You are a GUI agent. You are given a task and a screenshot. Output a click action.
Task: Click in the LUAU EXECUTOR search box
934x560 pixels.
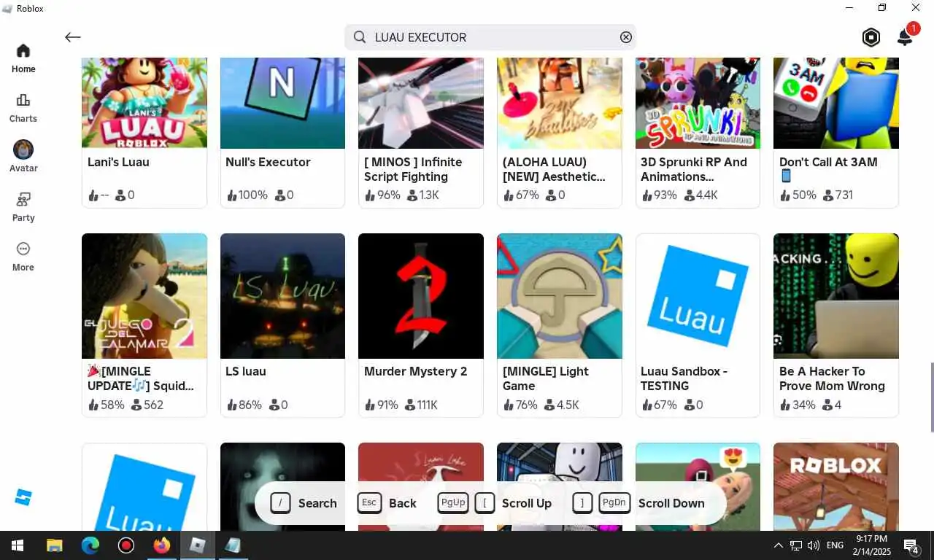490,37
